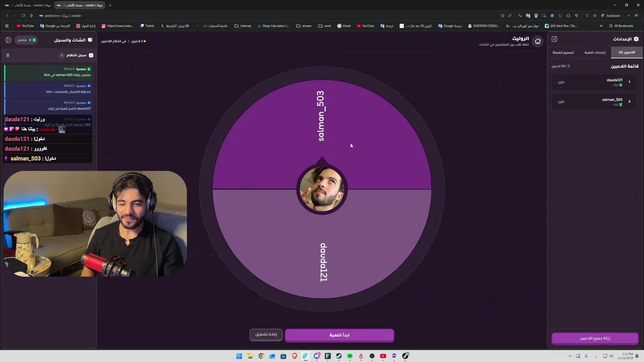Select salman_503 in the players list
This screenshot has width=644, height=362.
point(594,102)
